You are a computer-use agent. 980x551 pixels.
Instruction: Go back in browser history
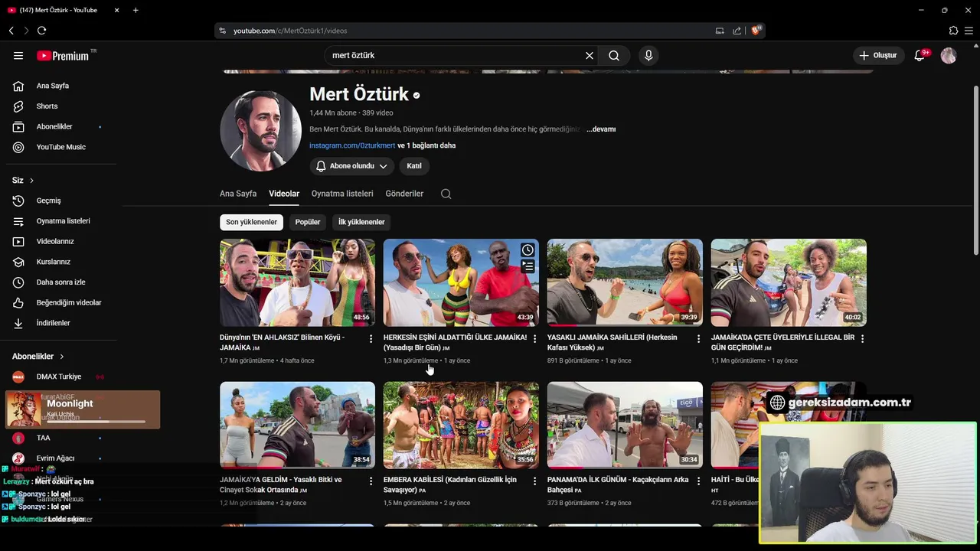(11, 31)
